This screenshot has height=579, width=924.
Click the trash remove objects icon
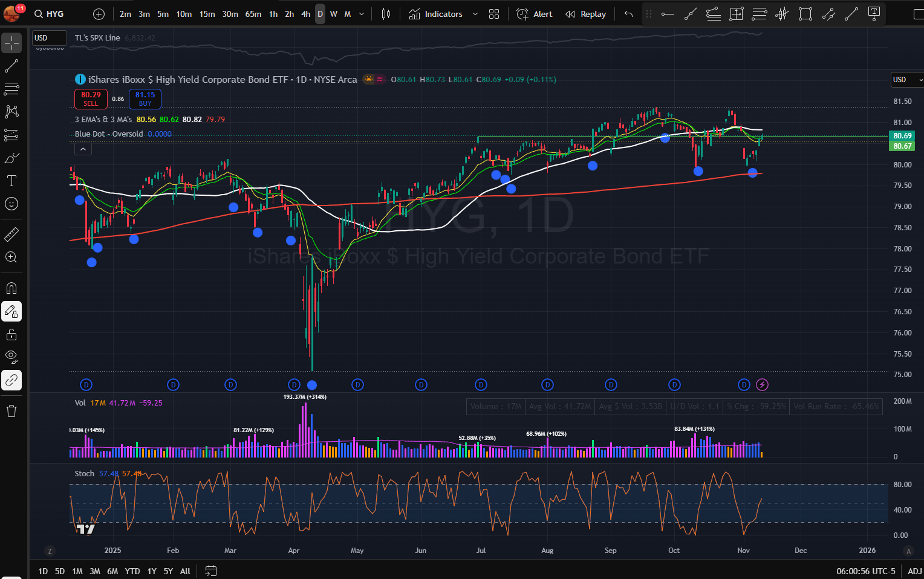tap(11, 412)
